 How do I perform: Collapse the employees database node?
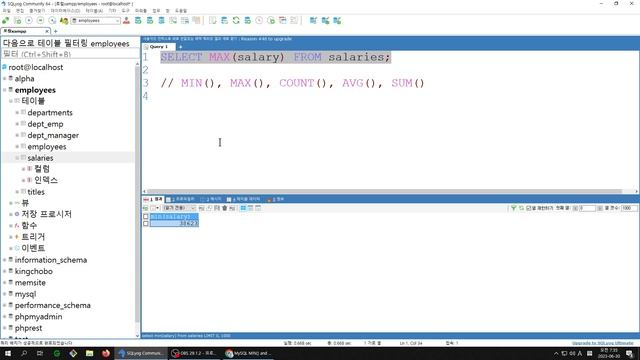[4, 90]
